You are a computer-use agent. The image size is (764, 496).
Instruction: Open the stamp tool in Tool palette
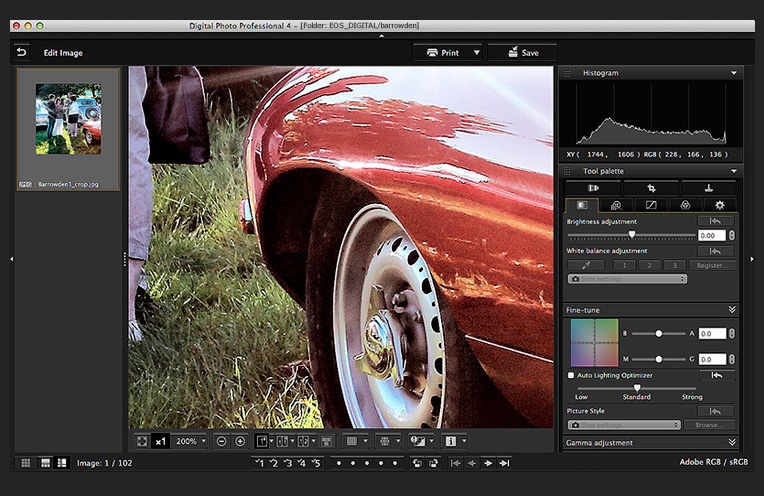(x=709, y=188)
